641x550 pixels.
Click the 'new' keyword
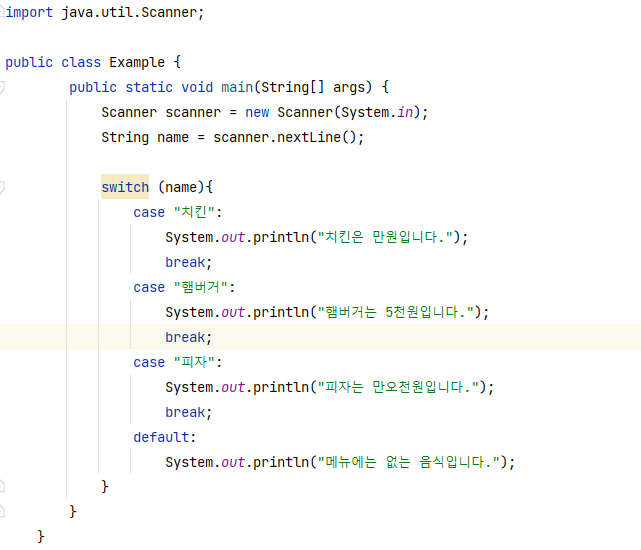pyautogui.click(x=257, y=112)
